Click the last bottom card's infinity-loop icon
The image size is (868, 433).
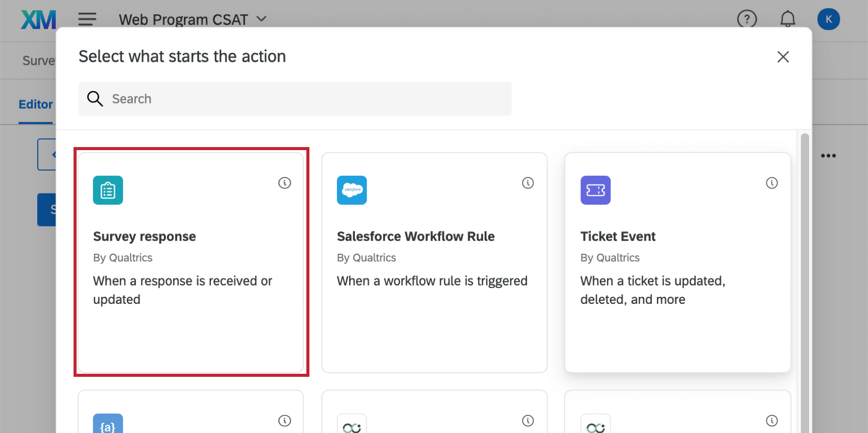click(x=595, y=424)
